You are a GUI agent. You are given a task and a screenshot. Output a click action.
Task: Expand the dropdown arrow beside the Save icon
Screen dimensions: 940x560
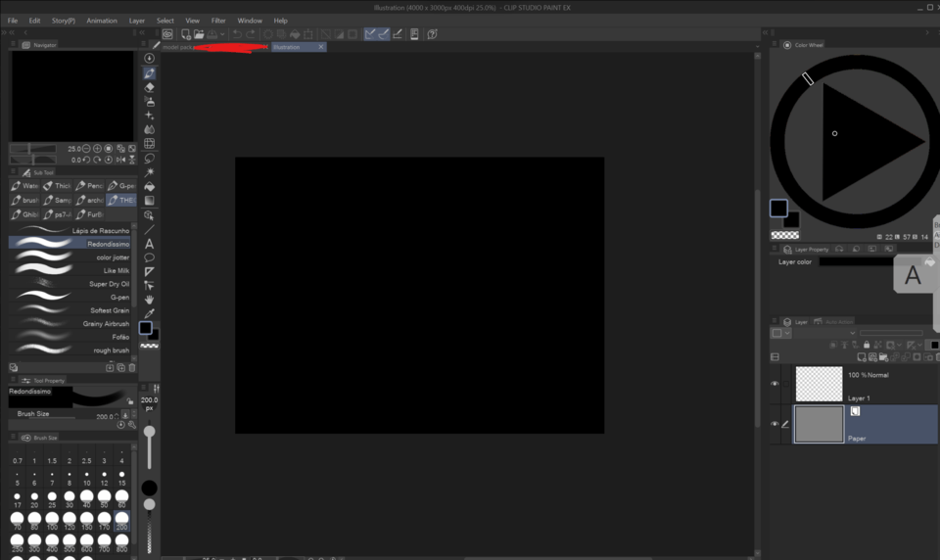click(222, 34)
